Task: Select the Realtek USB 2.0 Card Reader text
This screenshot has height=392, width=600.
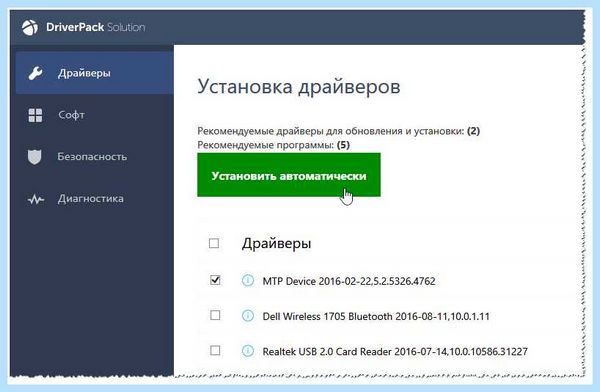Action: click(x=395, y=351)
